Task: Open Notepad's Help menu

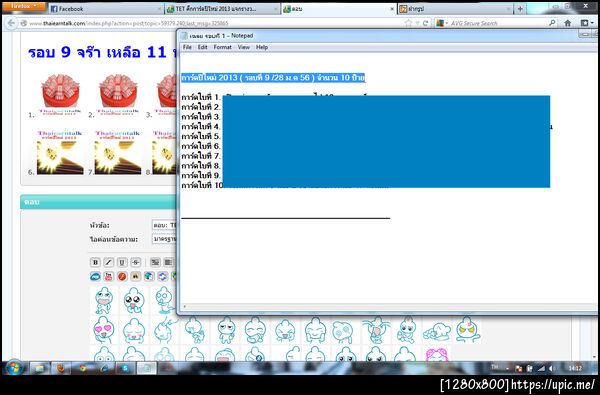Action: click(262, 47)
